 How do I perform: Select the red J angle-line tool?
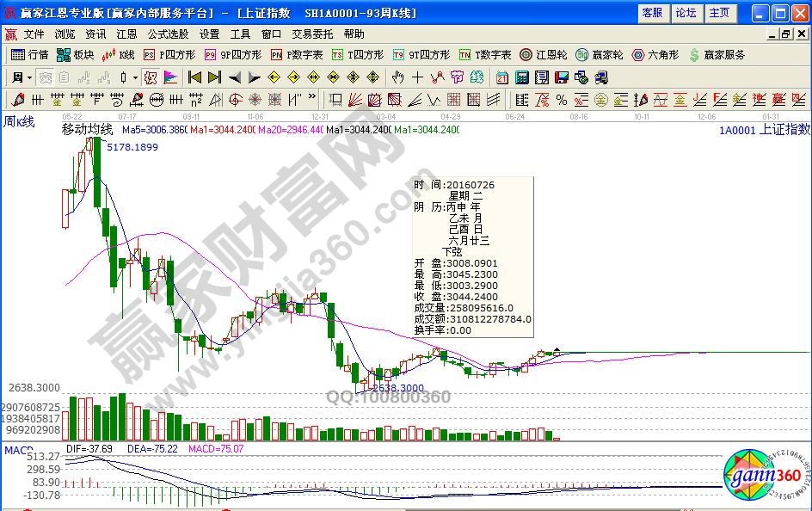point(699,100)
